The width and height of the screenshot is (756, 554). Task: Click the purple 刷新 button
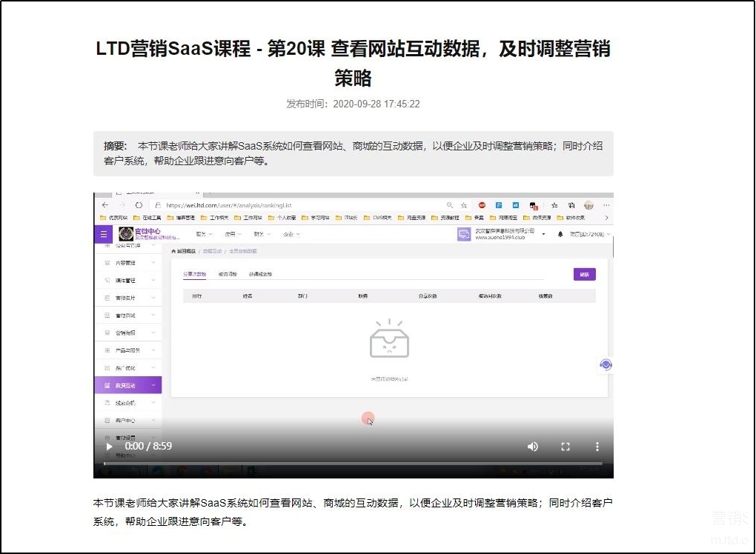584,274
